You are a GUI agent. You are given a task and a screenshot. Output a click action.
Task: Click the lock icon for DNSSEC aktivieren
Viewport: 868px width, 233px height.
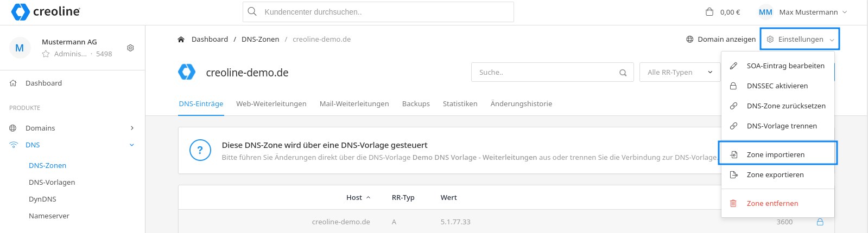coord(733,86)
